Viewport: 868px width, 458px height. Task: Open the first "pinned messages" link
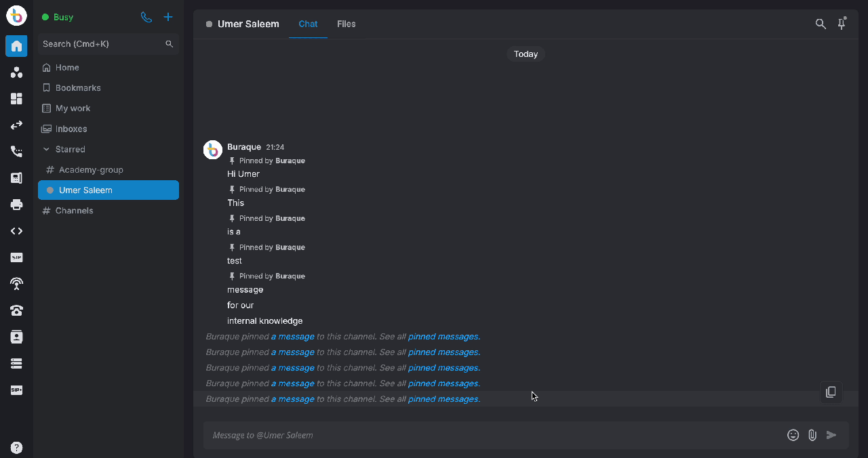tap(443, 337)
